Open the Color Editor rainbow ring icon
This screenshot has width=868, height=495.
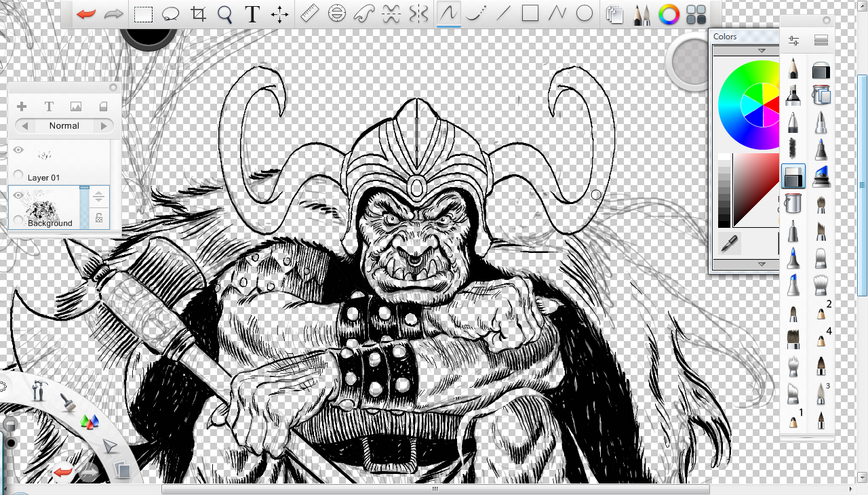tap(669, 14)
